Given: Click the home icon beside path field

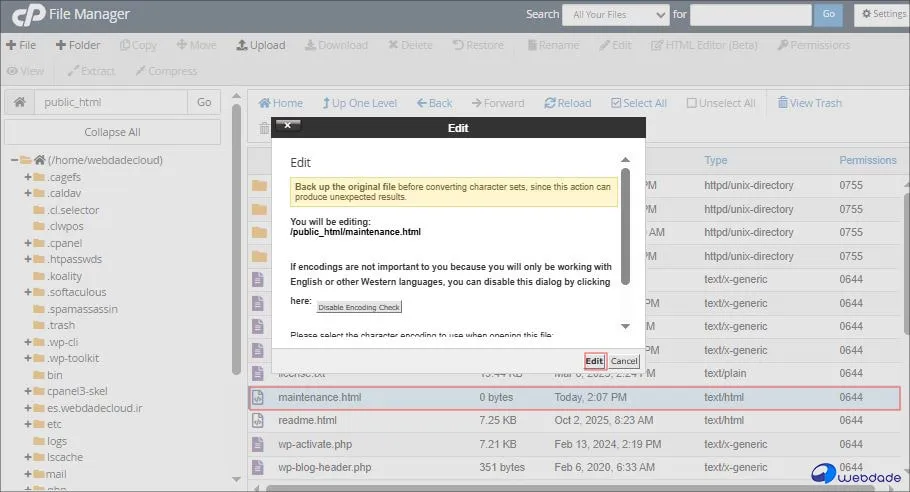Looking at the screenshot, I should (19, 102).
